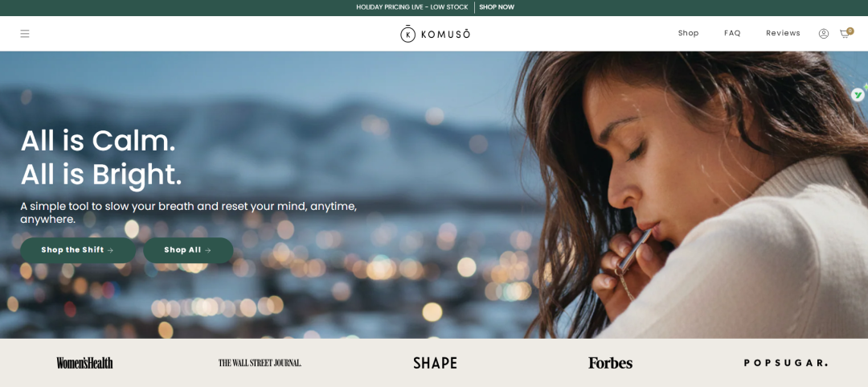868x387 pixels.
Task: Open the shopping cart icon
Action: 845,34
